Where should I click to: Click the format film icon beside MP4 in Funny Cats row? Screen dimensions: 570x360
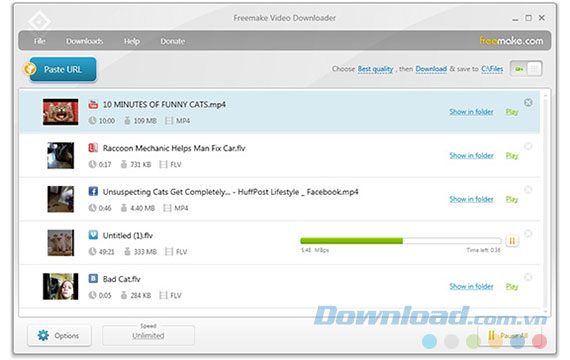tap(169, 120)
